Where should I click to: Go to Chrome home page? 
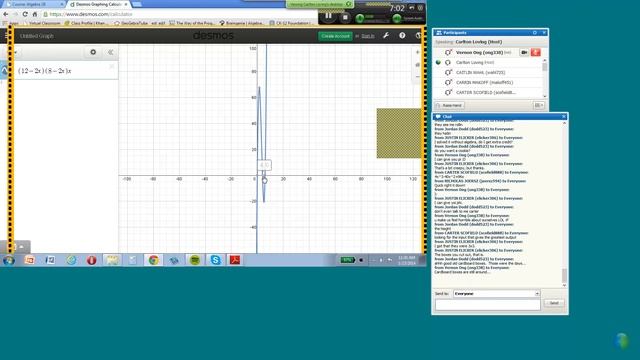pyautogui.click(x=35, y=14)
